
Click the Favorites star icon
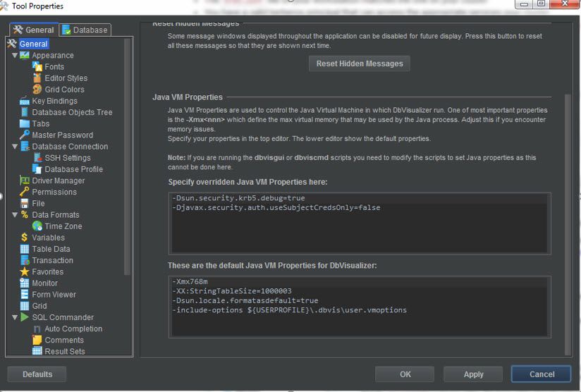(x=25, y=271)
